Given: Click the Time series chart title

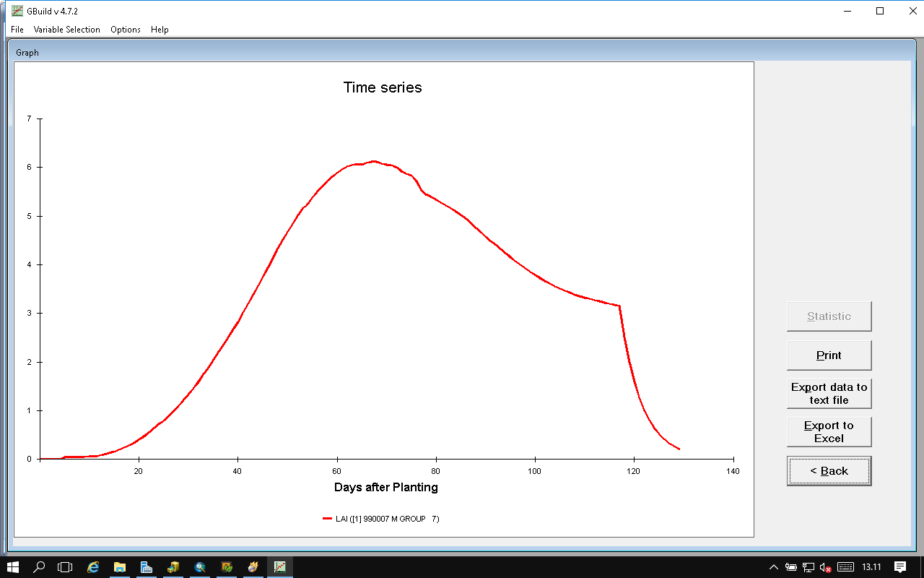Looking at the screenshot, I should point(383,87).
